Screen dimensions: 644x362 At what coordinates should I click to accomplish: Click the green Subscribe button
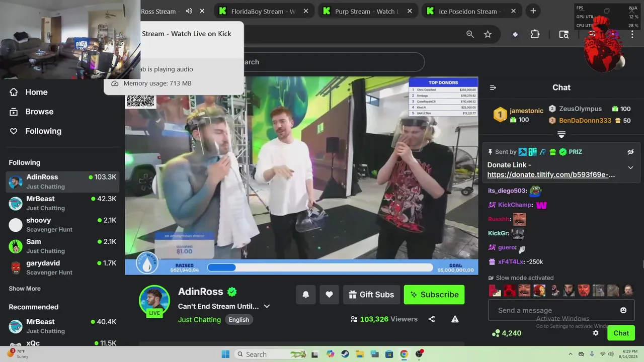tap(434, 295)
